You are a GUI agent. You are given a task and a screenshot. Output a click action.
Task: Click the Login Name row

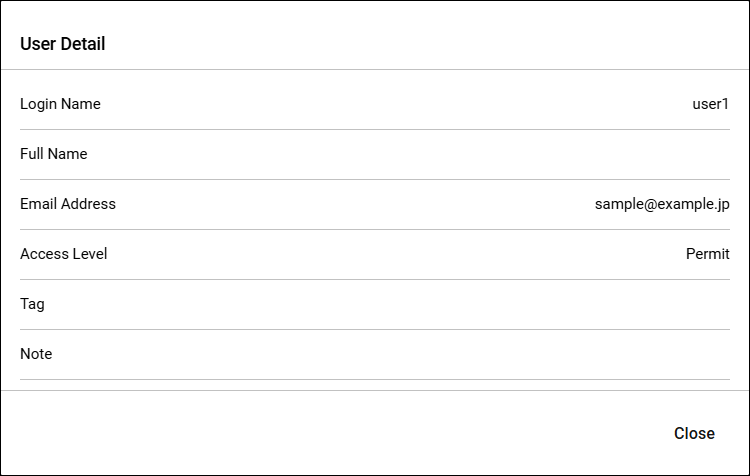(375, 104)
